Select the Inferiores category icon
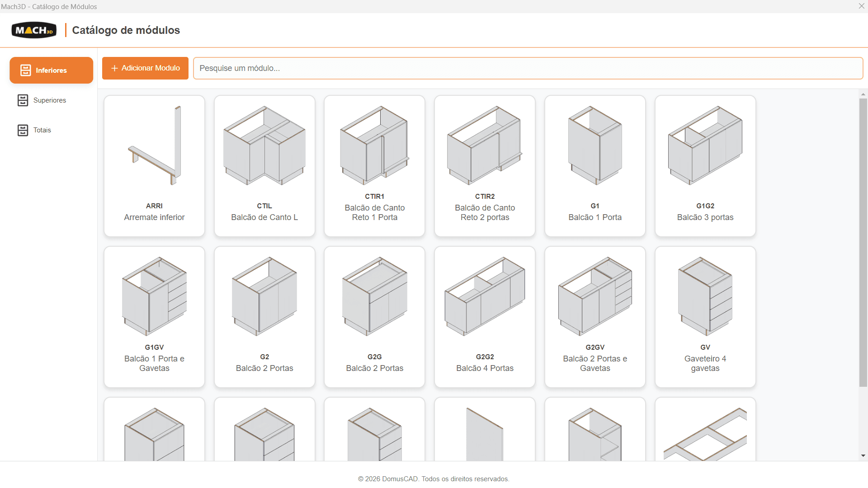The width and height of the screenshot is (868, 488). coord(25,70)
